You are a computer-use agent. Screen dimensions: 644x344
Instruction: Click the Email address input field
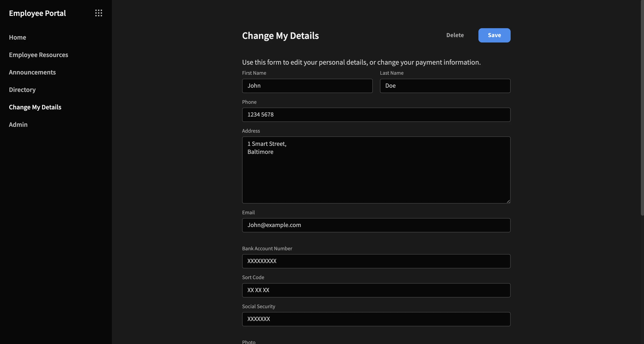pyautogui.click(x=376, y=225)
